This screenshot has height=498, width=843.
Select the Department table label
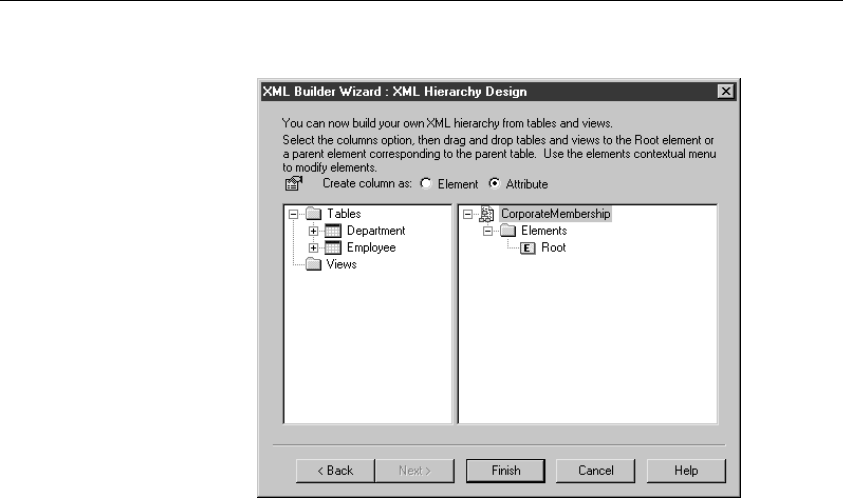[x=376, y=231]
